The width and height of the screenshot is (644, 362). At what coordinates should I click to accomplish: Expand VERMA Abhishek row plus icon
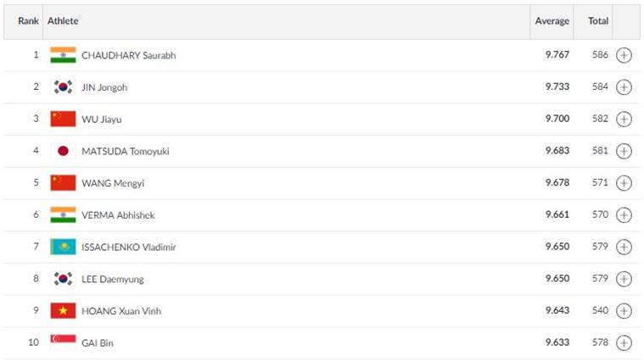[624, 214]
